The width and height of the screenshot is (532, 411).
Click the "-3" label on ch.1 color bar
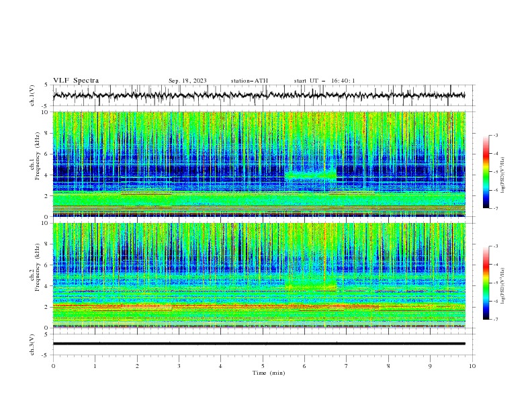coord(496,135)
